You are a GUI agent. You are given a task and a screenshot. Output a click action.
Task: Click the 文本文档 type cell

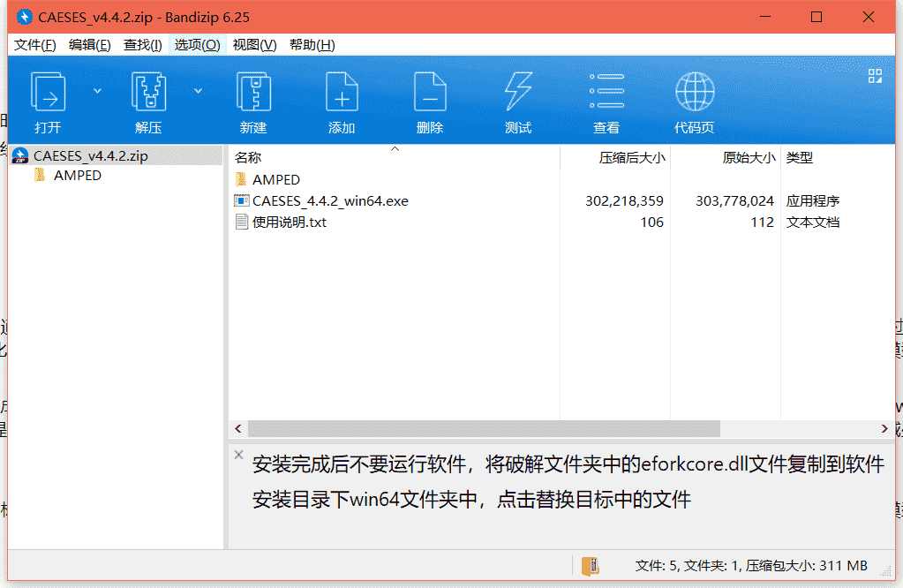tap(813, 222)
